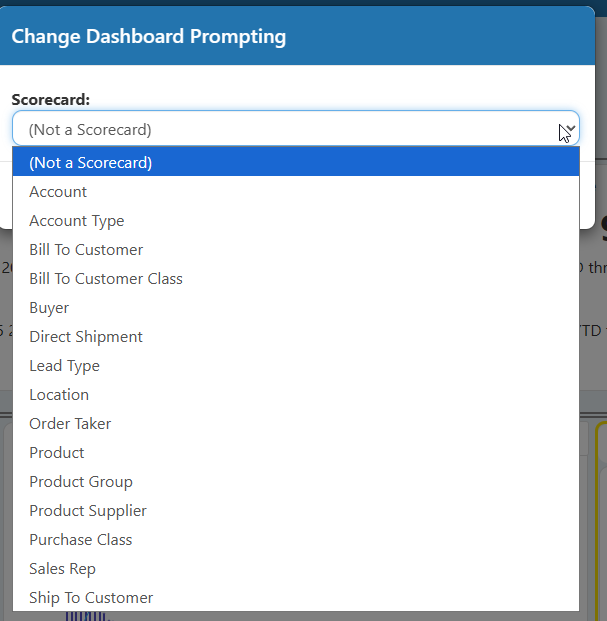
Task: Click the Change Dashboard Prompting title bar
Action: point(297,36)
